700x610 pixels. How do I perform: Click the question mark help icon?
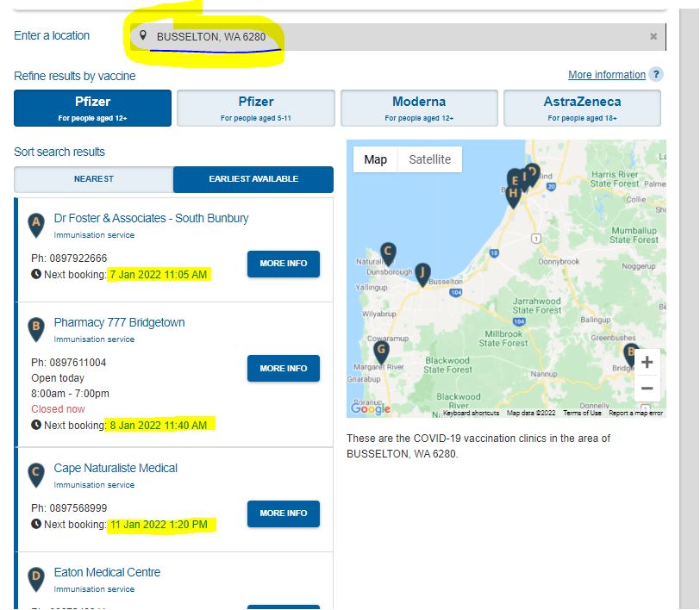click(656, 74)
